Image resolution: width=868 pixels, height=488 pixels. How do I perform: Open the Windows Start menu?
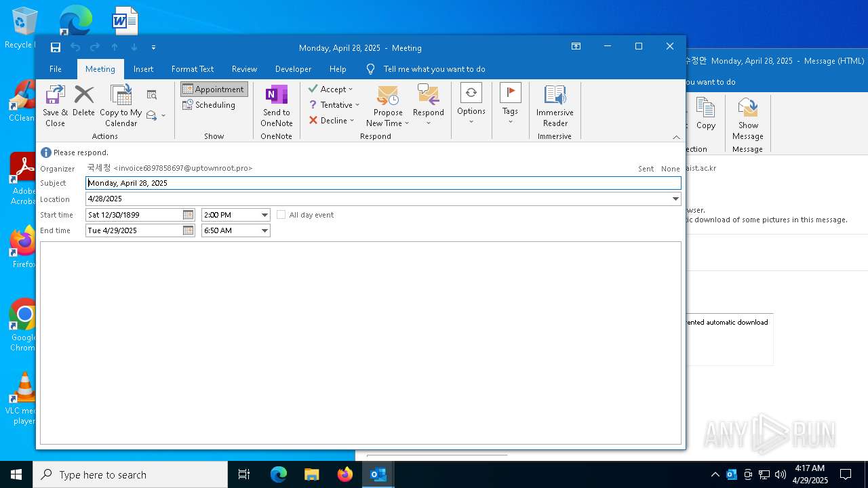pos(16,474)
